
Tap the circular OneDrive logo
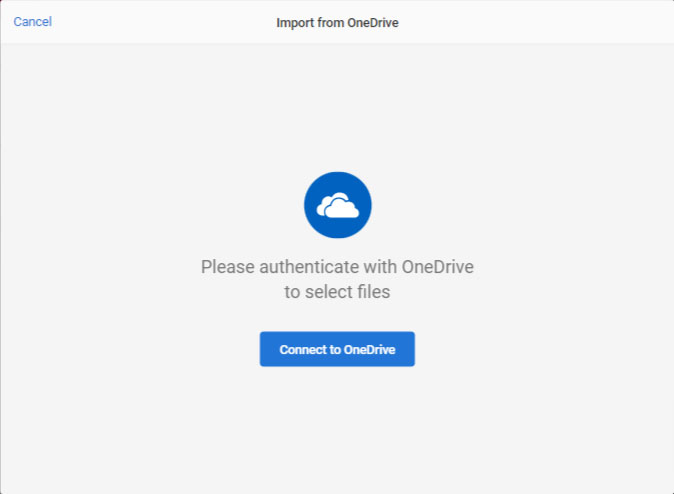click(x=337, y=205)
